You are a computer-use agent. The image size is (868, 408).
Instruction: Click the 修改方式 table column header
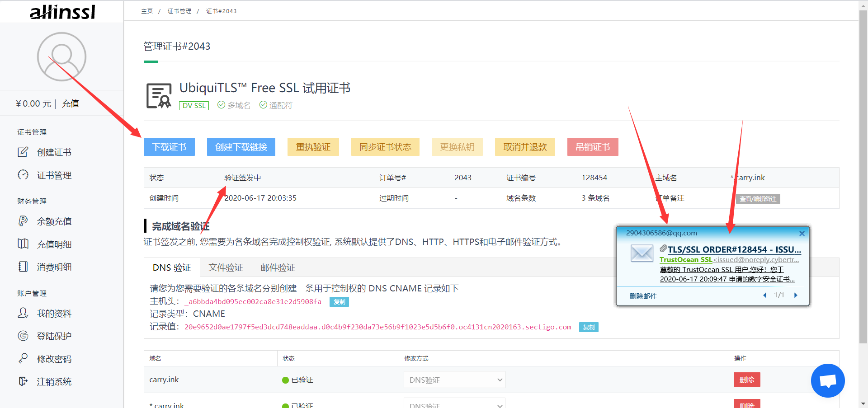(416, 358)
